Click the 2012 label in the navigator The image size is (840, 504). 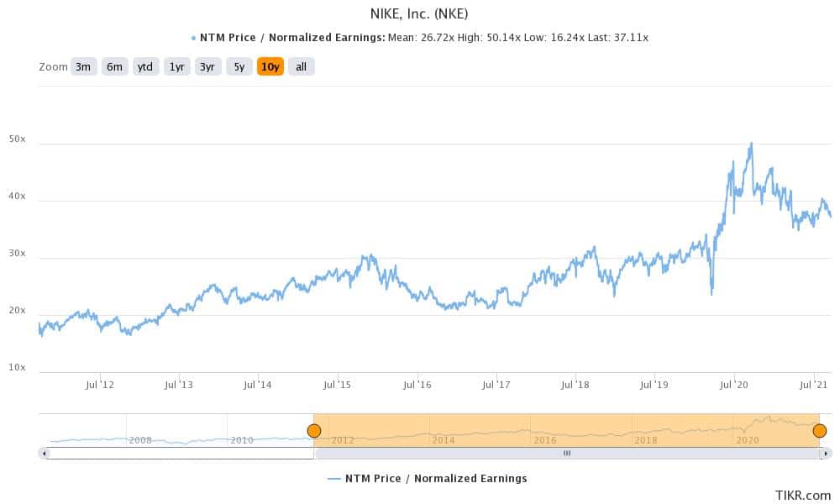tap(343, 440)
